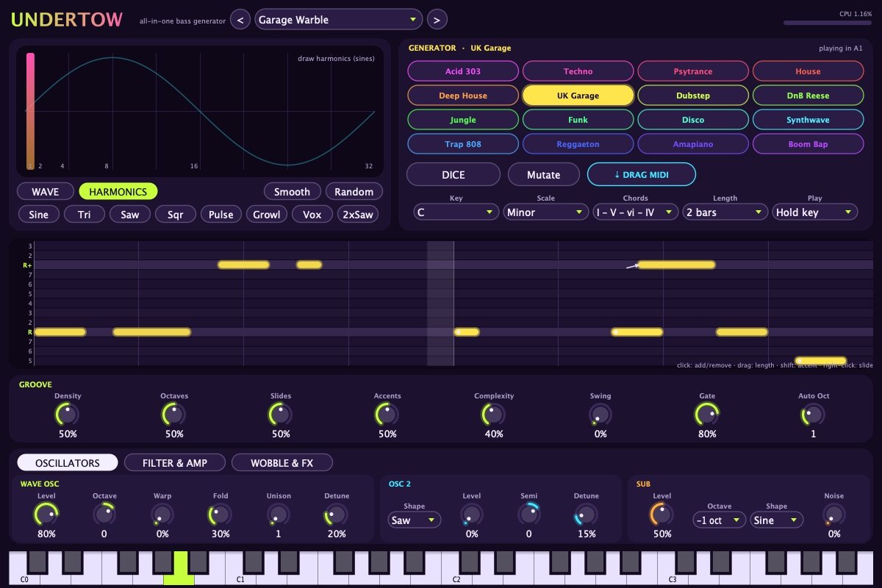
Task: Choose the Techno generator style
Action: 578,71
